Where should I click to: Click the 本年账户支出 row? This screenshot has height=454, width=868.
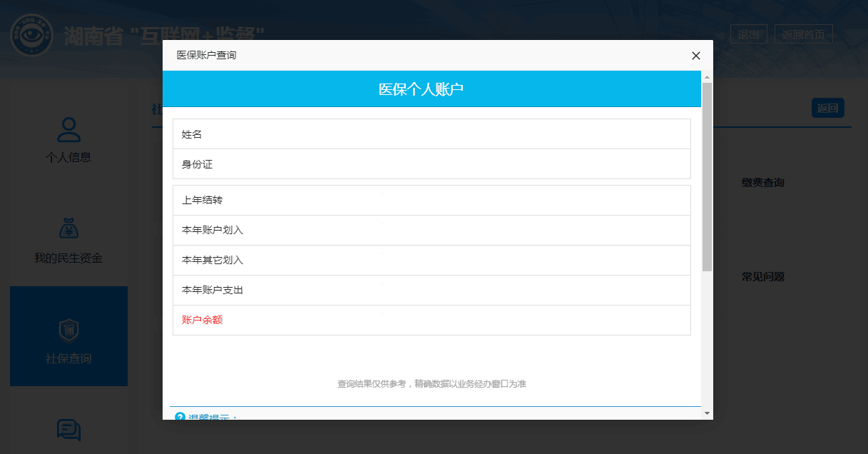pyautogui.click(x=432, y=290)
